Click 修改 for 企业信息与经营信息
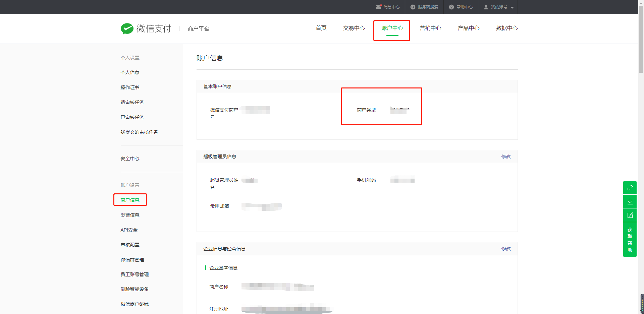This screenshot has height=314, width=644. (506, 249)
